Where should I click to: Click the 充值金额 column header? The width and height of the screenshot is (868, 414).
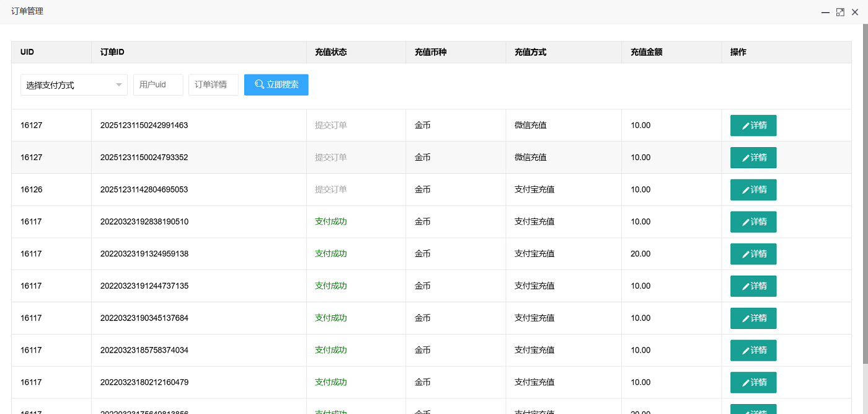click(x=646, y=52)
